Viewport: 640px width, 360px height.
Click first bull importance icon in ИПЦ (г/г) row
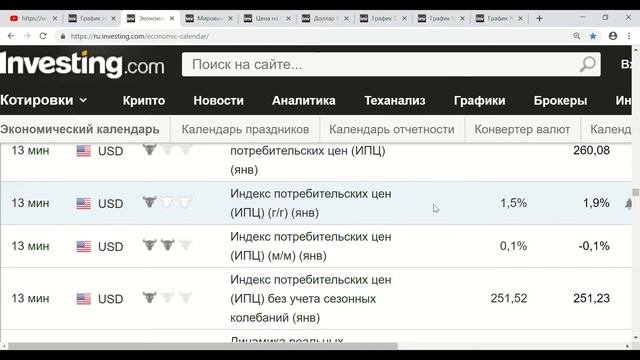[149, 201]
